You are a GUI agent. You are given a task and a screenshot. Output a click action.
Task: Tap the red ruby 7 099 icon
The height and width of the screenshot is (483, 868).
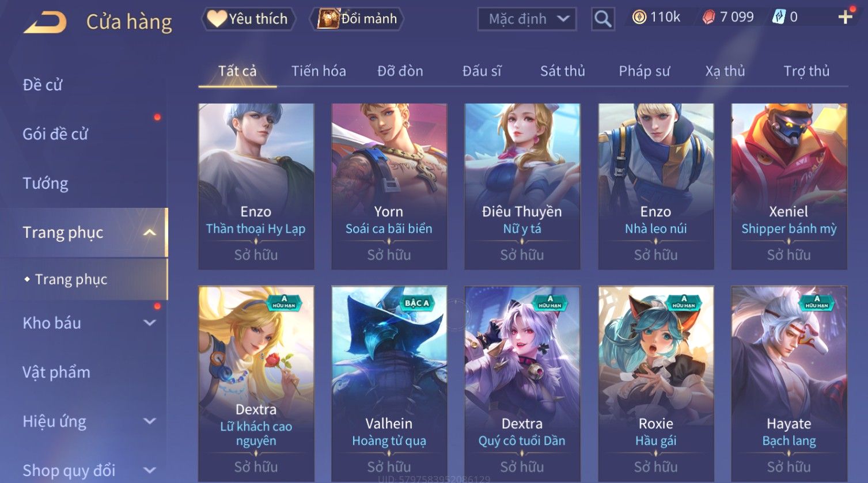click(x=708, y=17)
